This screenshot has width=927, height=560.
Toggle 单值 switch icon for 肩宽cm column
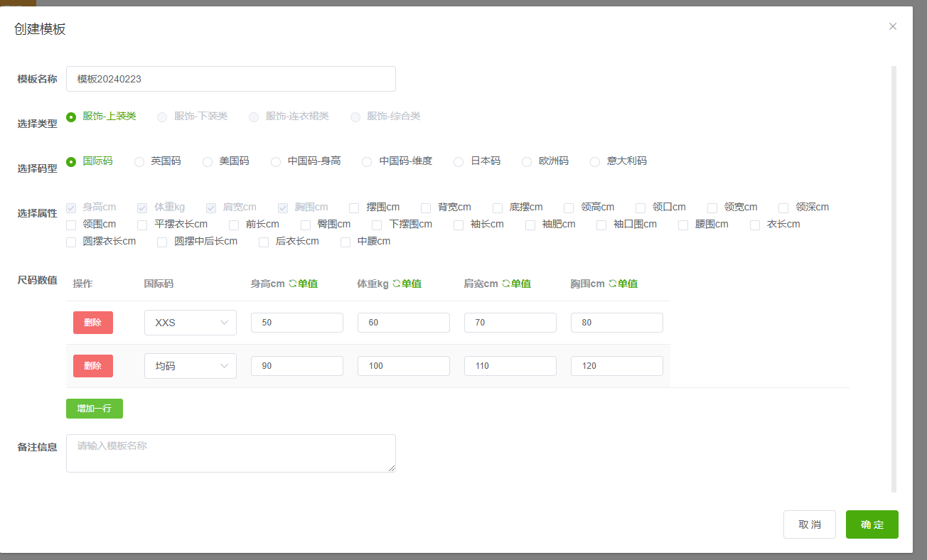coord(505,284)
